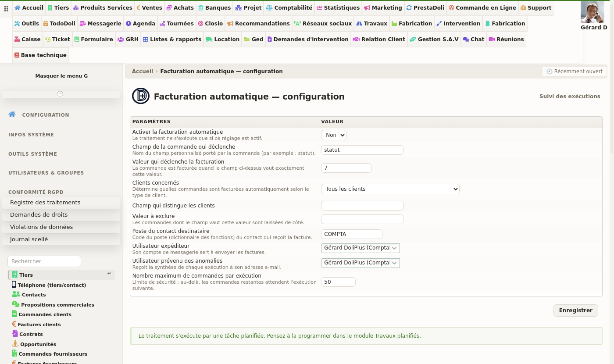
Task: Expand the Utilisateurs & Groupes section
Action: (46, 173)
